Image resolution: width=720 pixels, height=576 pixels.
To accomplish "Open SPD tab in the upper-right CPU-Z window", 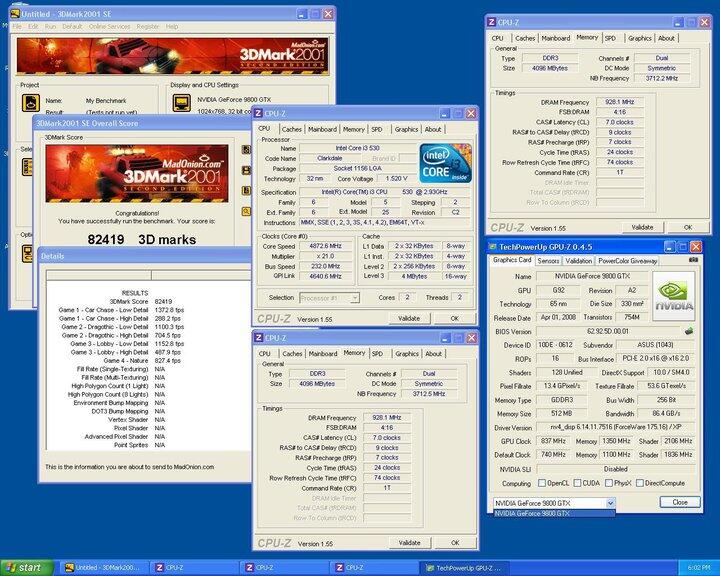I will coord(610,38).
